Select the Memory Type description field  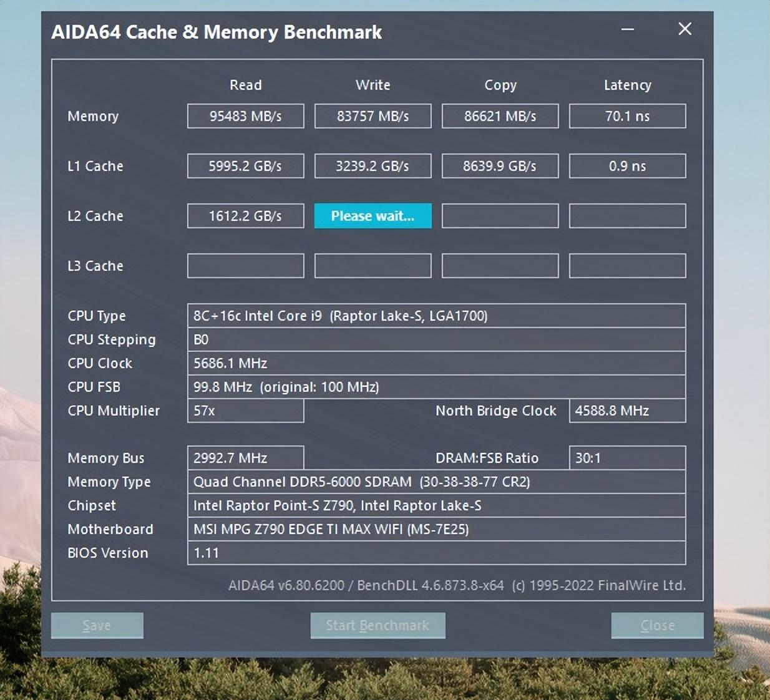[x=436, y=482]
